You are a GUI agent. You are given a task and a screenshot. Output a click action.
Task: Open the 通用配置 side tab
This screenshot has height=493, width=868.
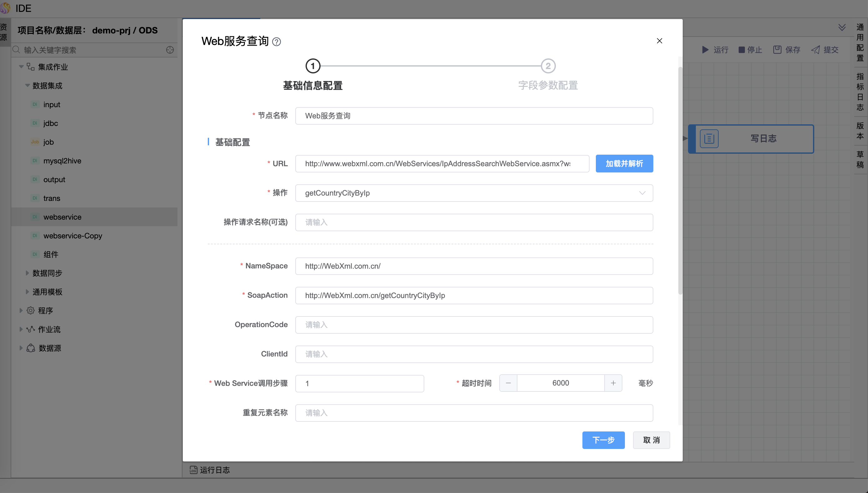pos(860,42)
